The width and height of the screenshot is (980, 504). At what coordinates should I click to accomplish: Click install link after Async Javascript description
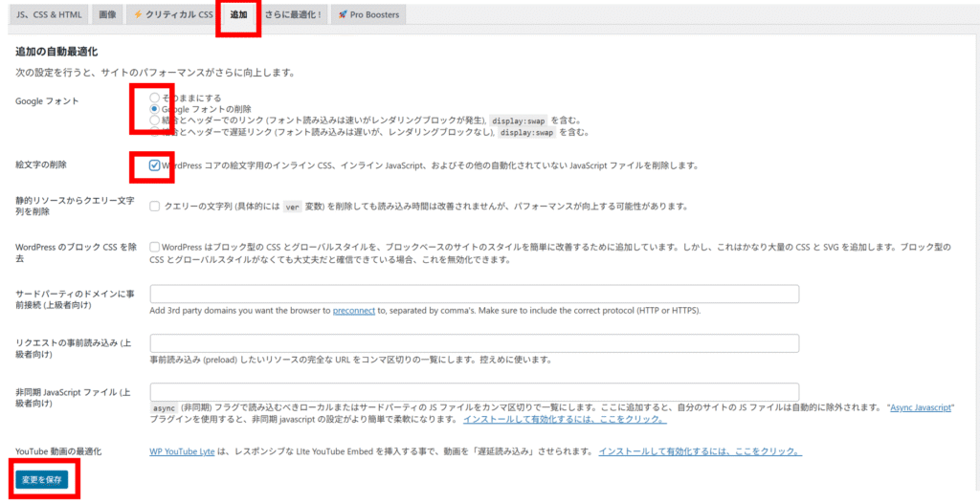(565, 419)
